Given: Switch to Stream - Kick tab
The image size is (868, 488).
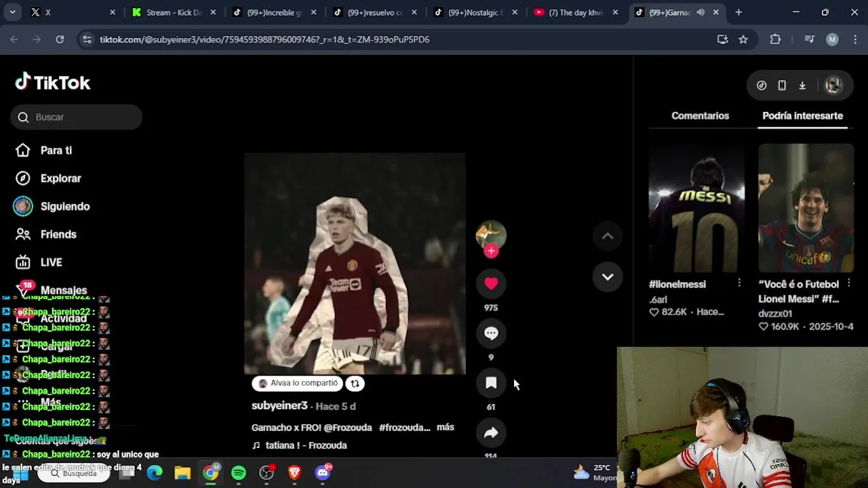Looking at the screenshot, I should [x=174, y=12].
